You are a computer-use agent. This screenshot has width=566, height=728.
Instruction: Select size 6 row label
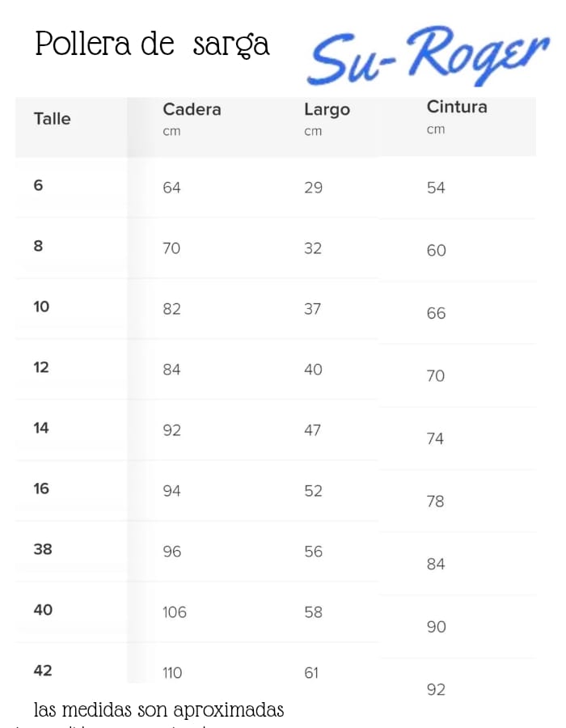pyautogui.click(x=39, y=185)
